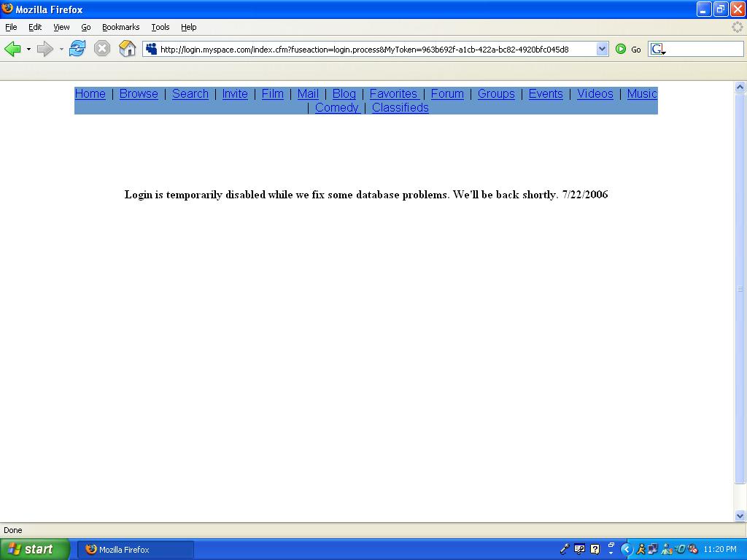Click the Invite link
This screenshot has width=747, height=560.
tap(235, 94)
